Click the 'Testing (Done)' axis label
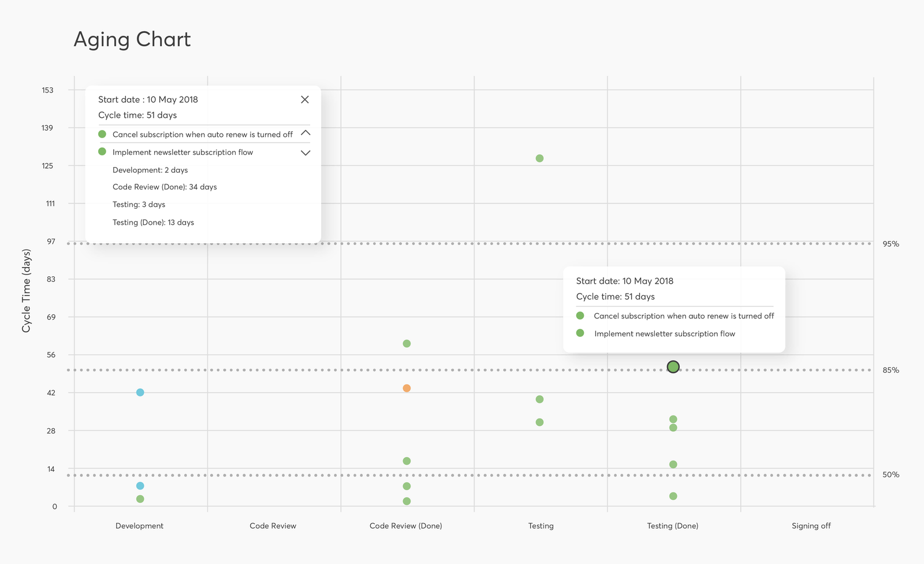 (x=672, y=526)
